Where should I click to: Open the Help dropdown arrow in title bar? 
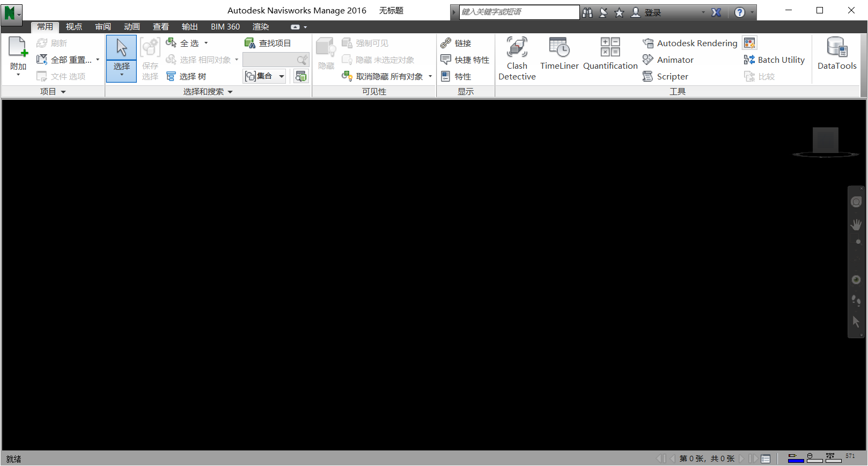tap(752, 12)
